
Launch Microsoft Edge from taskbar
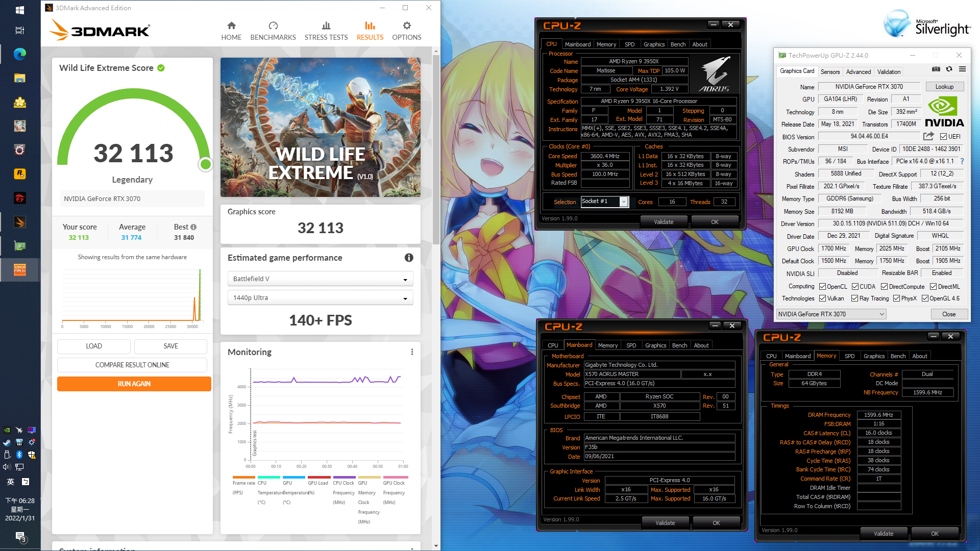19,54
